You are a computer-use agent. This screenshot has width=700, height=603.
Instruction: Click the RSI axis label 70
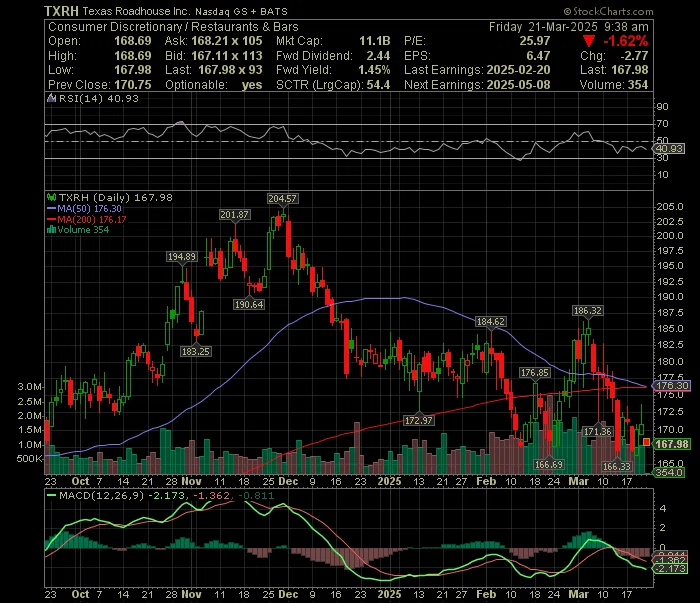tap(662, 124)
